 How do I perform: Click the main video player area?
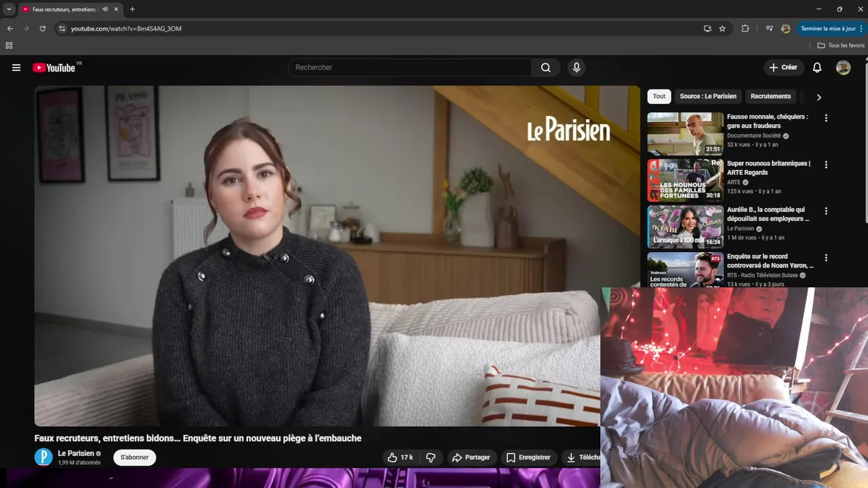pos(337,256)
